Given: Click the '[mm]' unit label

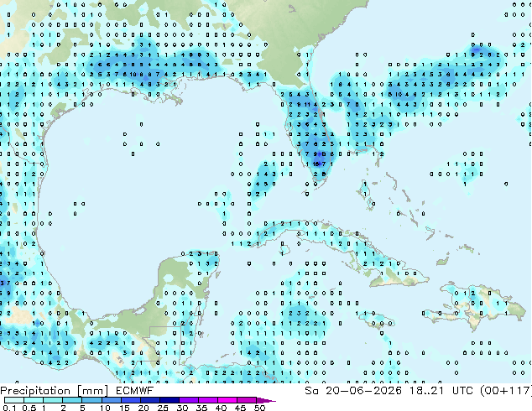Looking at the screenshot, I should [x=93, y=391].
